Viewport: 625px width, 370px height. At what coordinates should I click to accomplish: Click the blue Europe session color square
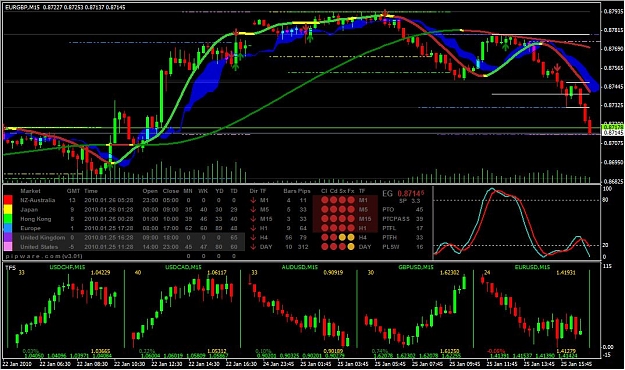(8, 228)
